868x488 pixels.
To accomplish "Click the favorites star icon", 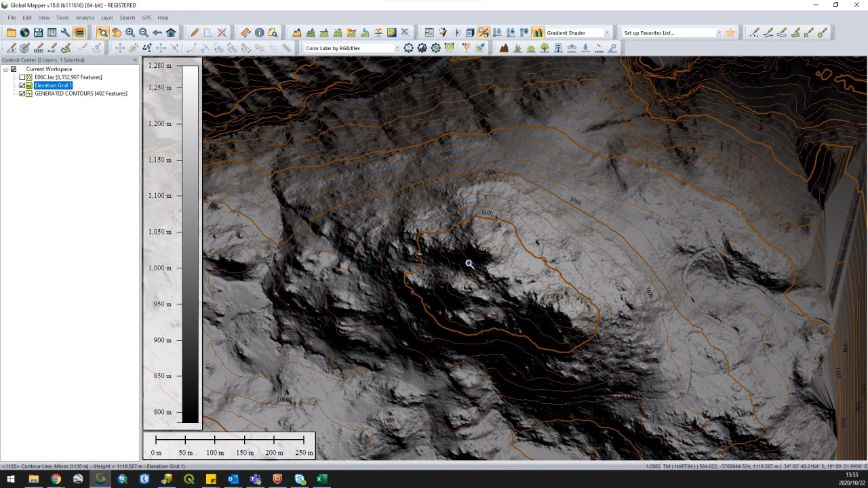I will pos(730,33).
